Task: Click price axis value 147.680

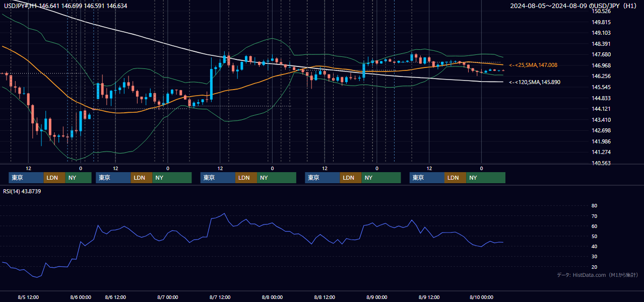Action: click(601, 55)
